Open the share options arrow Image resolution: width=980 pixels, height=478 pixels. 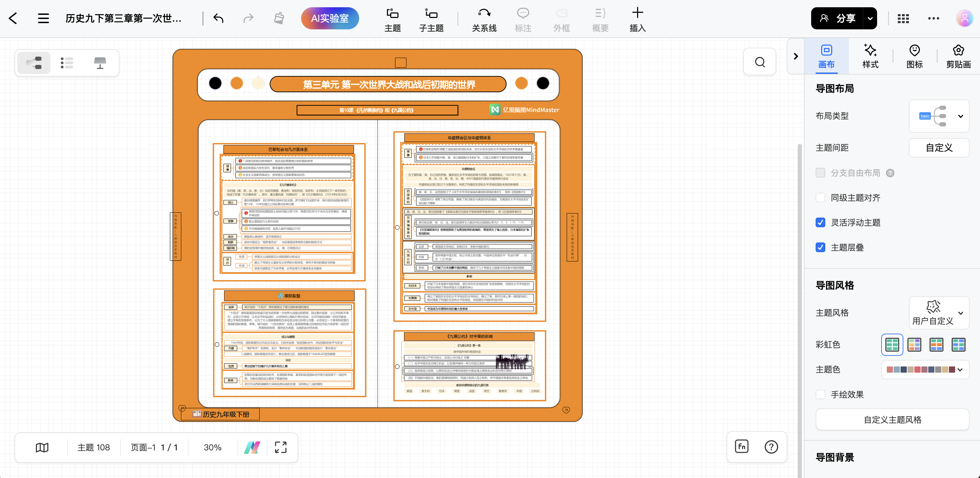pyautogui.click(x=870, y=18)
